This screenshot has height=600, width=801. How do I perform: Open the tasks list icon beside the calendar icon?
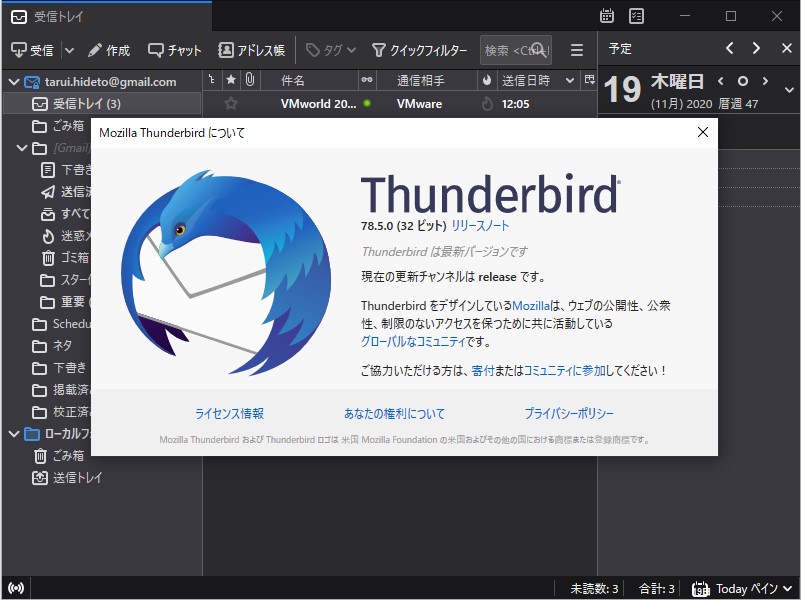click(635, 16)
